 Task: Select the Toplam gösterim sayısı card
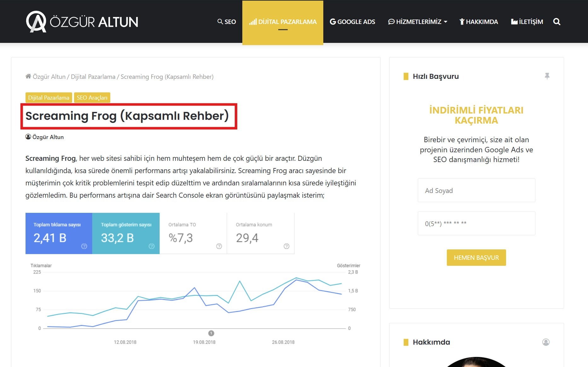point(126,233)
